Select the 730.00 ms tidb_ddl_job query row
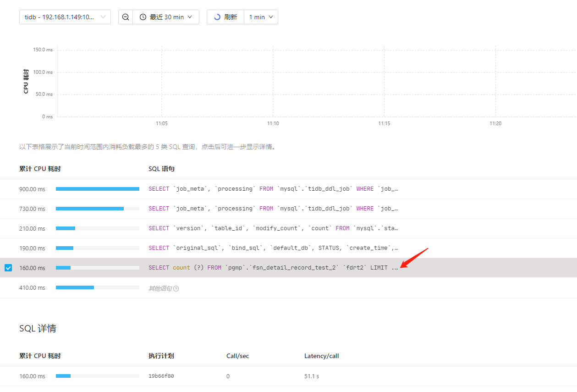This screenshot has width=577, height=392. (x=273, y=209)
